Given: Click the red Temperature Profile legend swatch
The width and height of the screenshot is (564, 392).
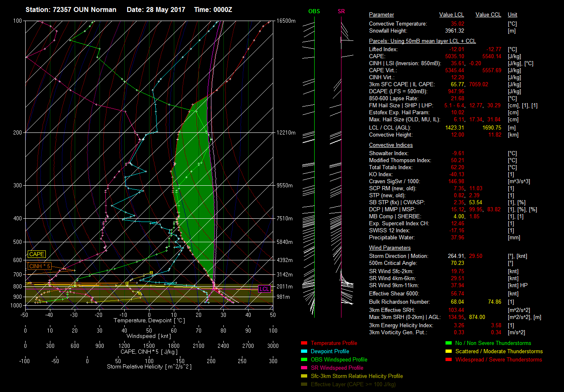Looking at the screenshot, I should [x=304, y=343].
